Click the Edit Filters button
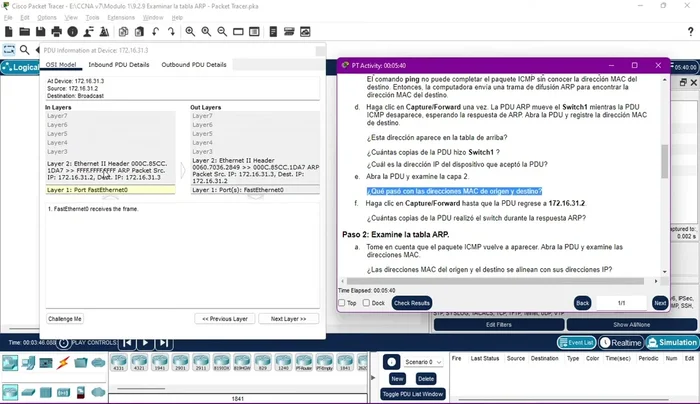700x404 pixels. click(499, 325)
